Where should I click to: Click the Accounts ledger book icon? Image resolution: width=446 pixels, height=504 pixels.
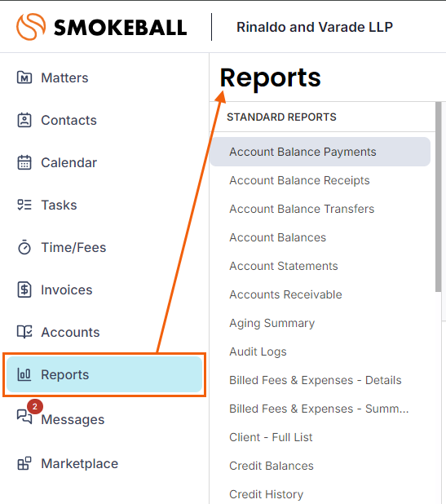[x=24, y=332]
